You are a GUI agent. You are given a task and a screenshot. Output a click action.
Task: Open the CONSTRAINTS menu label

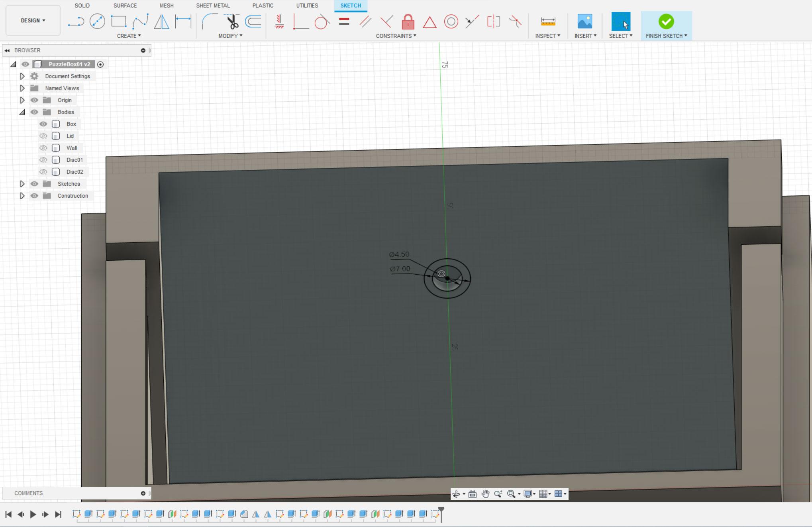396,36
